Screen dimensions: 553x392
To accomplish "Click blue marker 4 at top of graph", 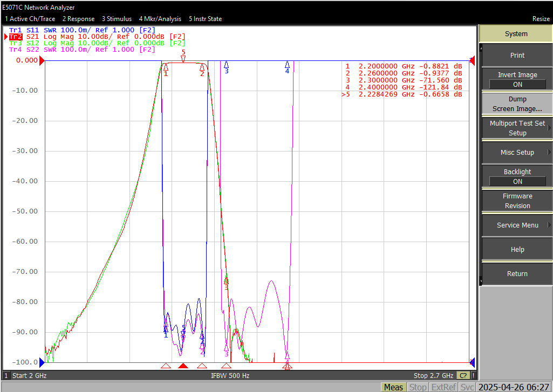I will click(287, 64).
